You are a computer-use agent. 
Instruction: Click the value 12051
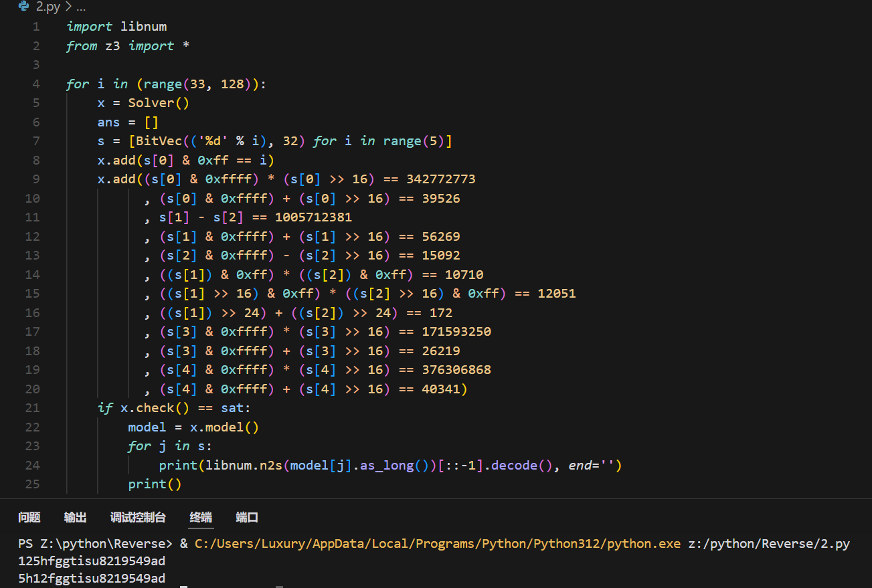(x=557, y=294)
